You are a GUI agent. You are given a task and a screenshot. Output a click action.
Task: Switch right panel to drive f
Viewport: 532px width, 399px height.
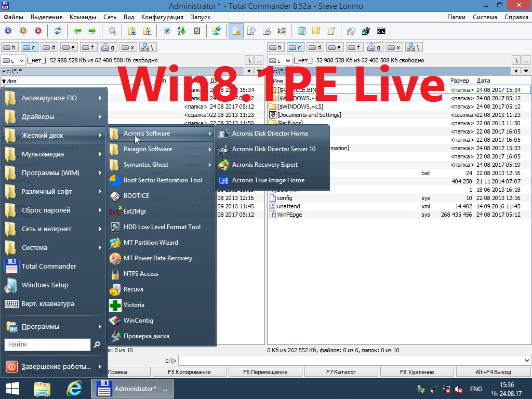(x=355, y=47)
